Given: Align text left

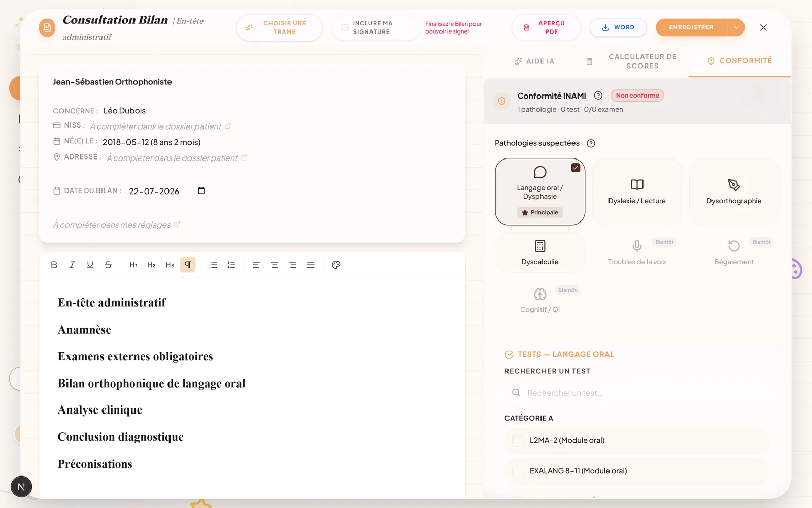Looking at the screenshot, I should coord(256,265).
